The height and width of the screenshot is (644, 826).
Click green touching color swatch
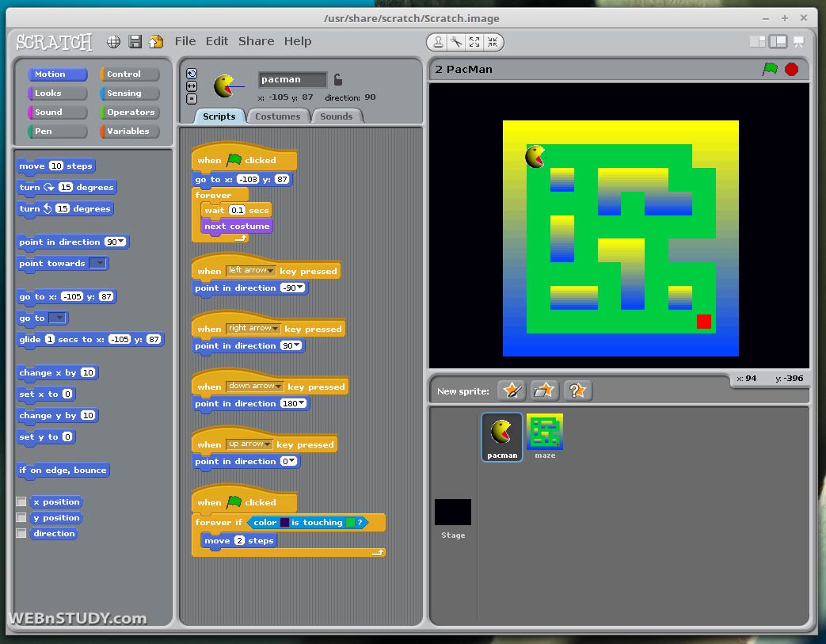click(x=350, y=522)
